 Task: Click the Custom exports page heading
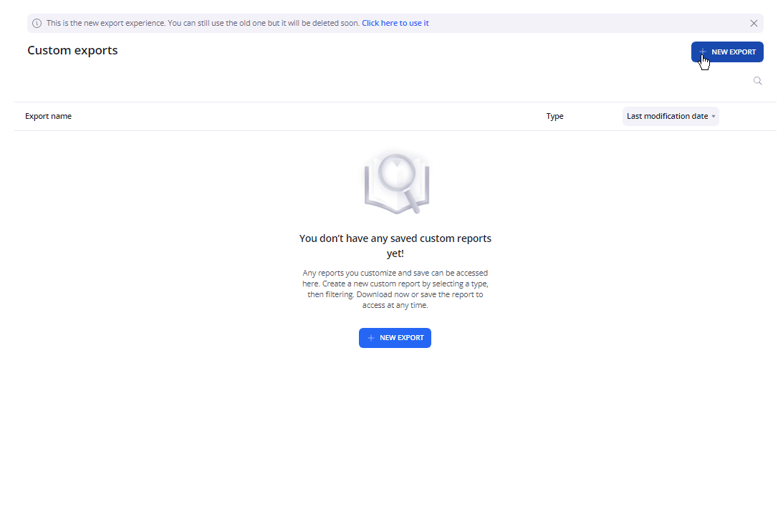72,50
